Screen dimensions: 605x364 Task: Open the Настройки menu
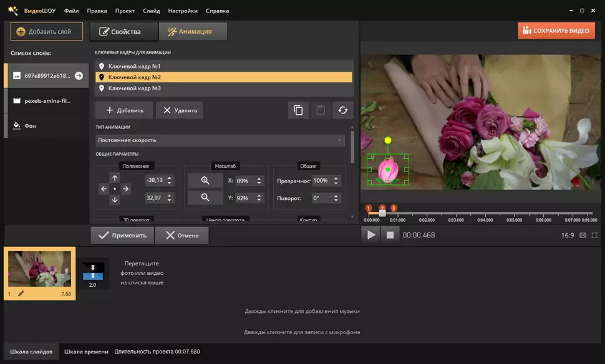183,11
